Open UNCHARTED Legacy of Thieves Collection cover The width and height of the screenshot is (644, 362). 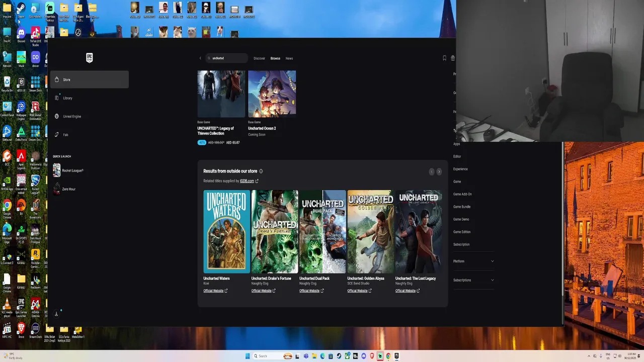coord(221,94)
